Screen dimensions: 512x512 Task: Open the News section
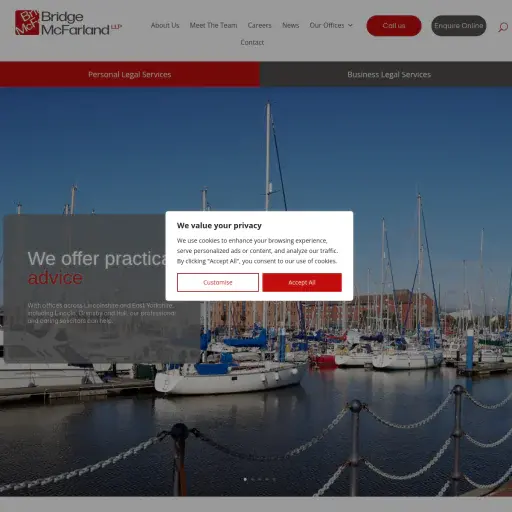(290, 25)
